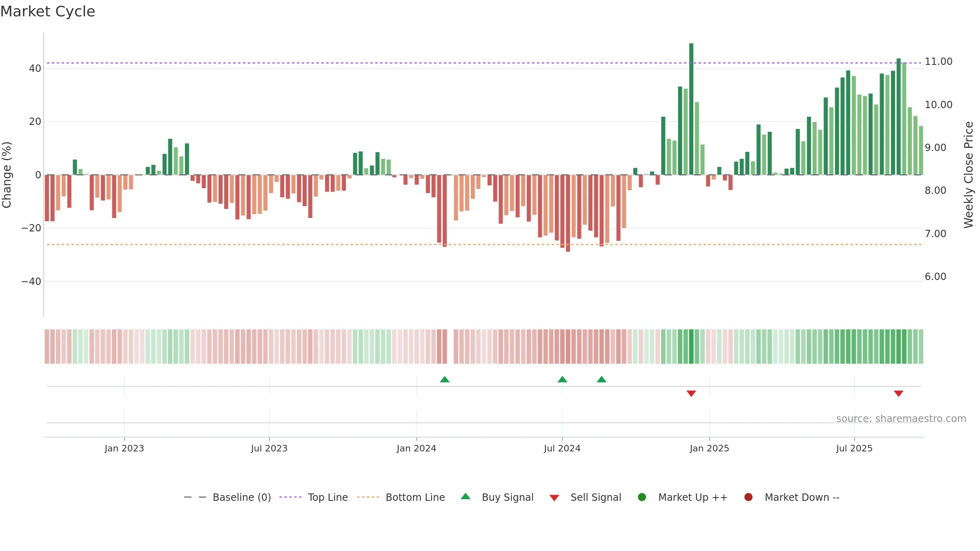The height and width of the screenshot is (551, 980).
Task: Click the Change (%) axis title
Action: (7, 175)
